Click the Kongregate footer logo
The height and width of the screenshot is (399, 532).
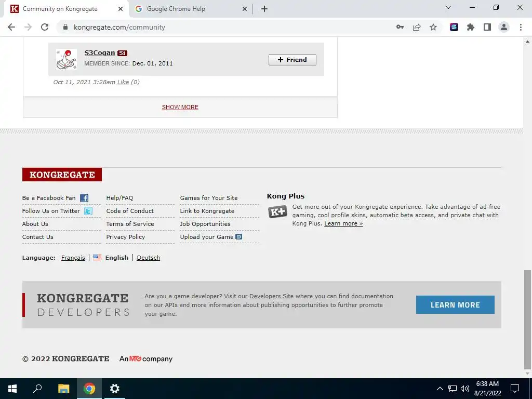click(x=62, y=175)
